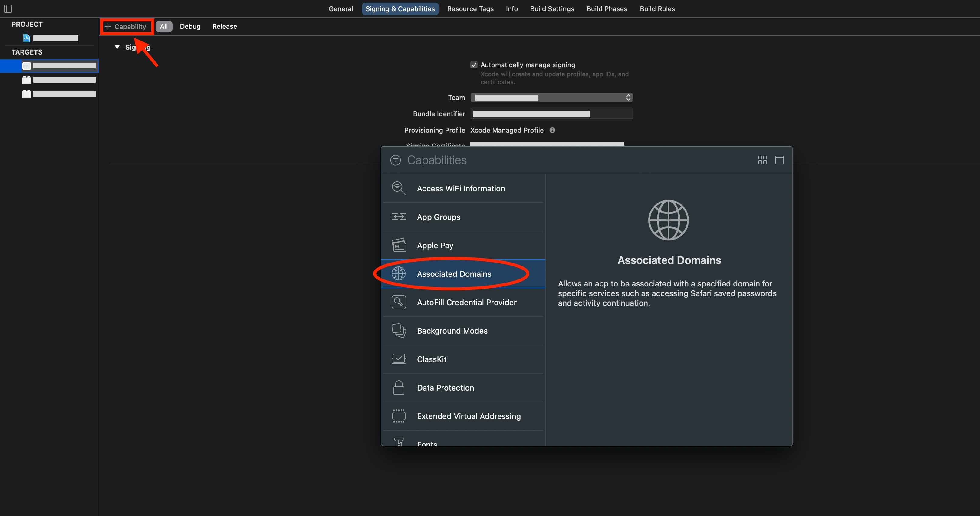Select the Background Modes capability row
Image resolution: width=980 pixels, height=516 pixels.
452,331
